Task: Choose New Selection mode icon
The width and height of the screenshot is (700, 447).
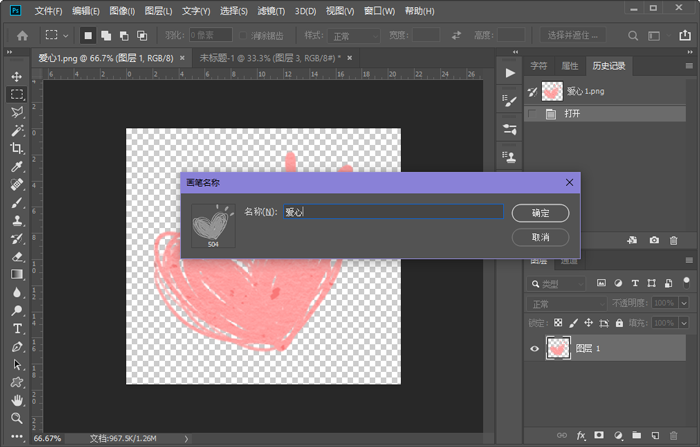Action: click(x=88, y=35)
